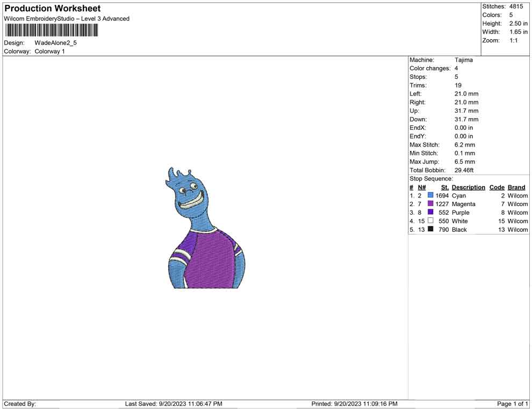Click the St. column header
This screenshot has height=409, width=532.
pyautogui.click(x=445, y=187)
